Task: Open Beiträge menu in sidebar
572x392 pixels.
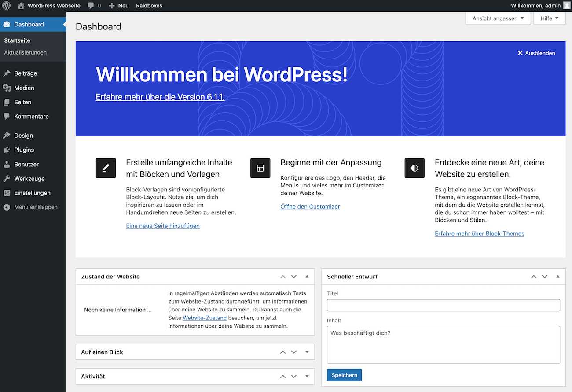Action: [x=33, y=73]
